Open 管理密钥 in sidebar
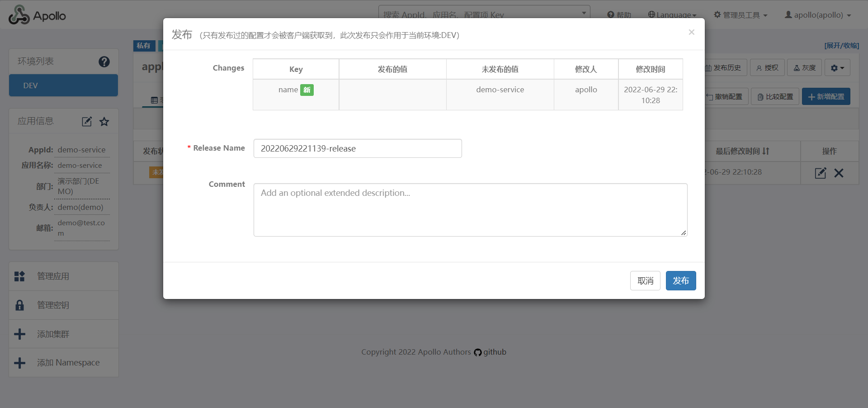The width and height of the screenshot is (868, 408). point(53,305)
